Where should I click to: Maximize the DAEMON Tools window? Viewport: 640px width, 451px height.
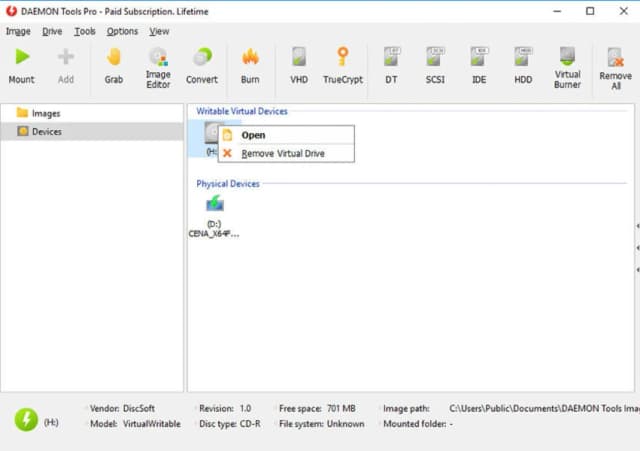pyautogui.click(x=590, y=11)
